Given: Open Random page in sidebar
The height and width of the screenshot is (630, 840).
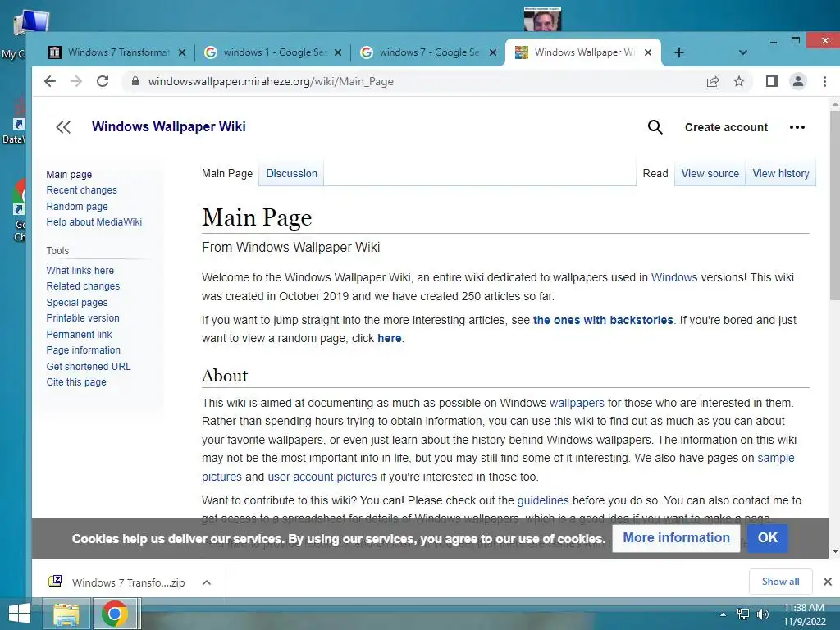Looking at the screenshot, I should click(77, 206).
